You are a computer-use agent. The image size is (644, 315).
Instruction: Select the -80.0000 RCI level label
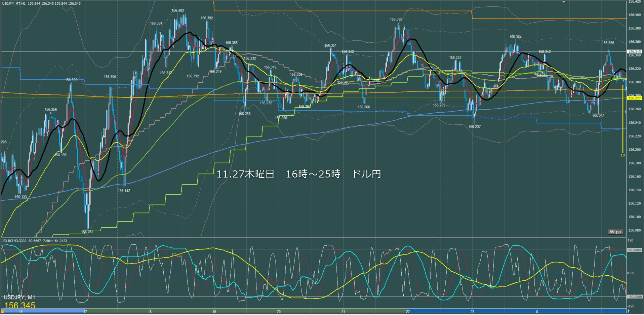[634, 297]
